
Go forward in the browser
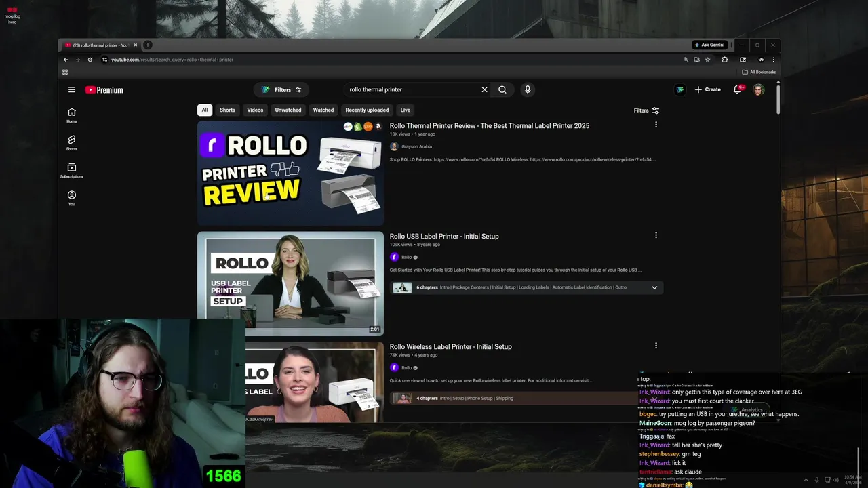[x=77, y=60]
